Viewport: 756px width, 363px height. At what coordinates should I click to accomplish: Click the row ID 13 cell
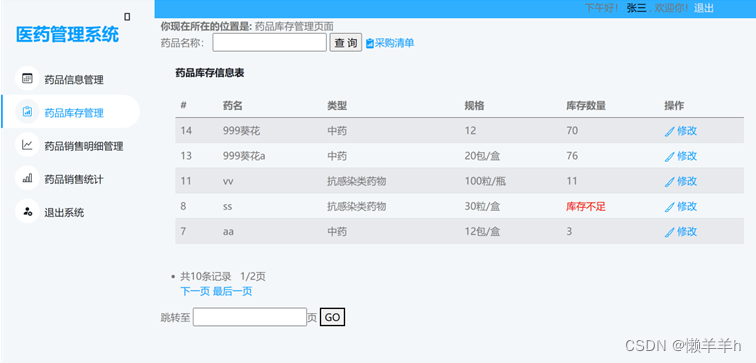tap(186, 156)
